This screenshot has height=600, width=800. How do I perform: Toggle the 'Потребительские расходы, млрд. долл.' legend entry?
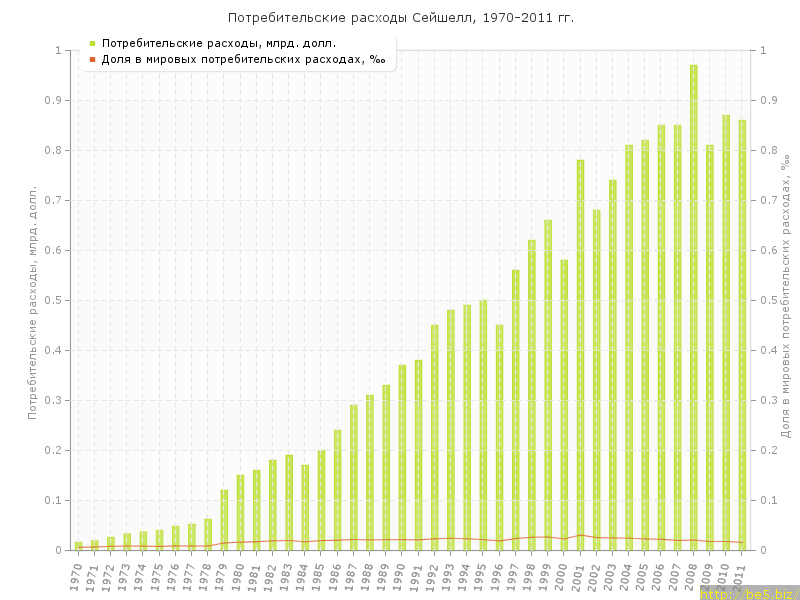click(x=218, y=43)
